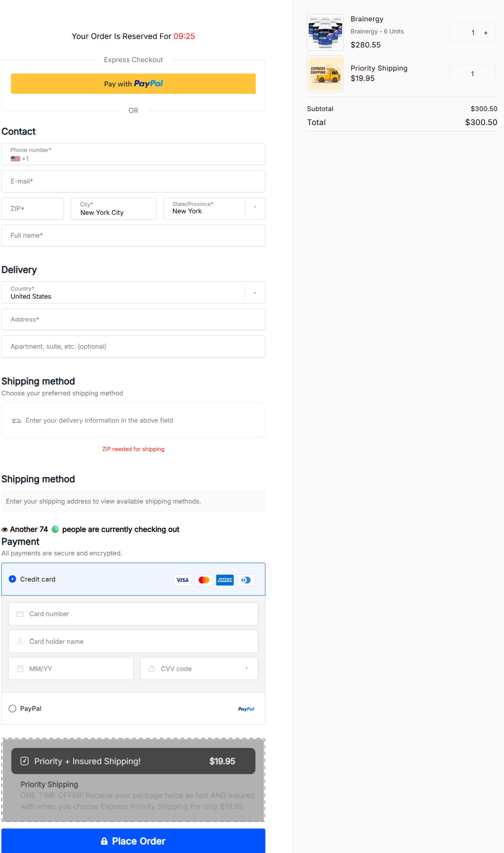
Task: Click the E-mail input field
Action: (133, 181)
